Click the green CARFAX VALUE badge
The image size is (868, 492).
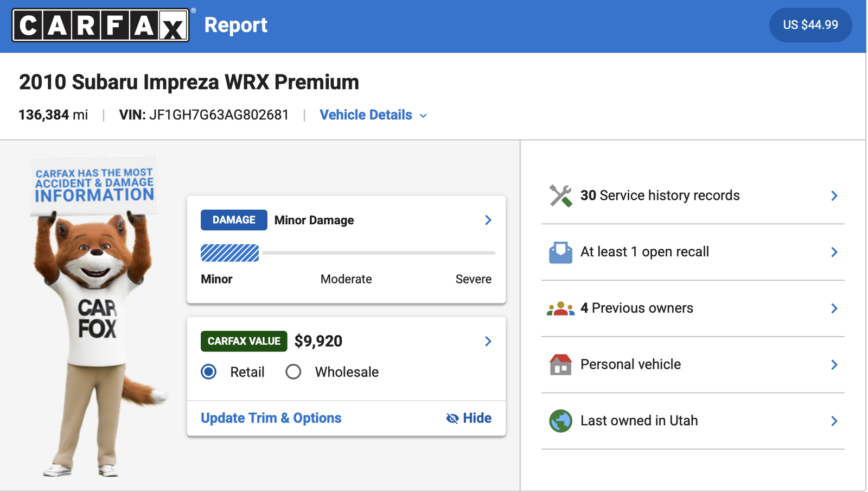[x=244, y=341]
